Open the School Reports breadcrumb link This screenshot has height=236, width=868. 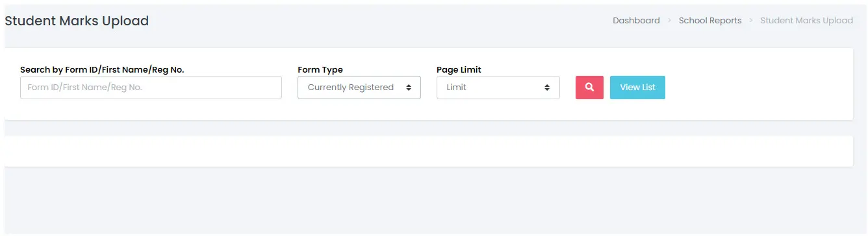[x=710, y=21]
